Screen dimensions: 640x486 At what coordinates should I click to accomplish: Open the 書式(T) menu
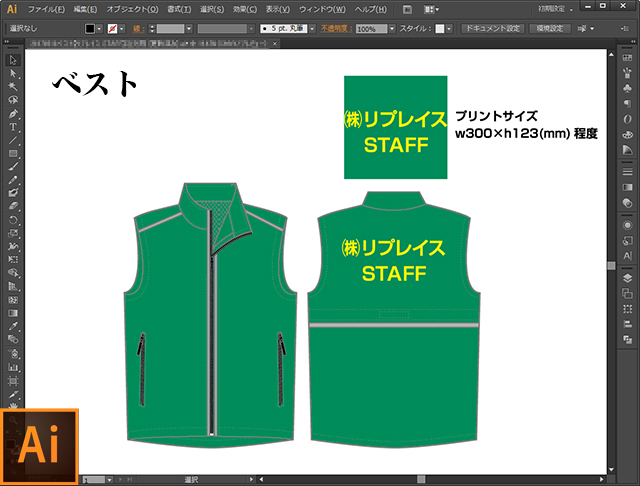179,9
